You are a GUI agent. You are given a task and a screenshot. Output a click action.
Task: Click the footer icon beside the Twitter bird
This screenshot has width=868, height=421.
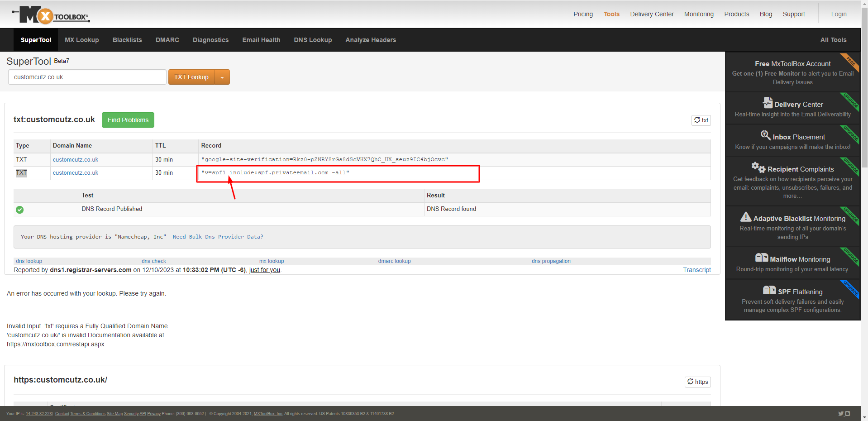click(848, 413)
